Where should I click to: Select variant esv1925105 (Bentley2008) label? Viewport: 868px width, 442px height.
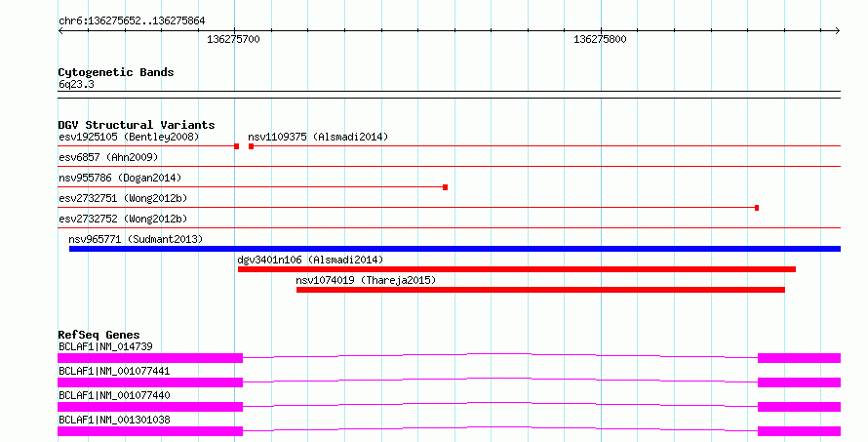tap(129, 137)
